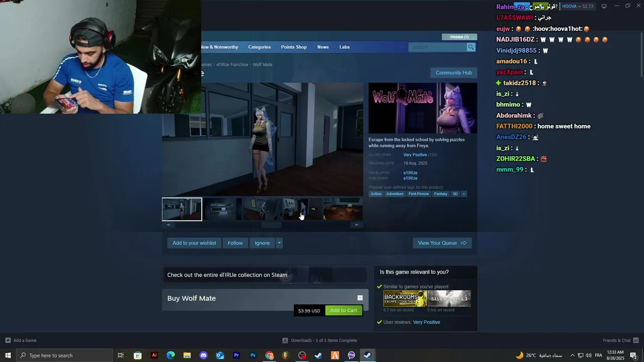644x362 pixels.
Task: Click the Wishlist (2) button
Action: 459,37
